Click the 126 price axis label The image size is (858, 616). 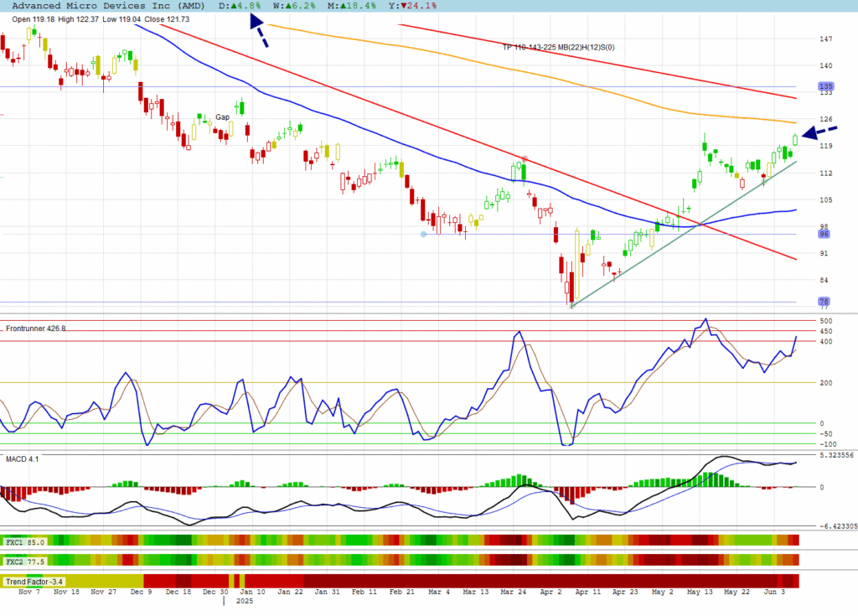pyautogui.click(x=825, y=119)
